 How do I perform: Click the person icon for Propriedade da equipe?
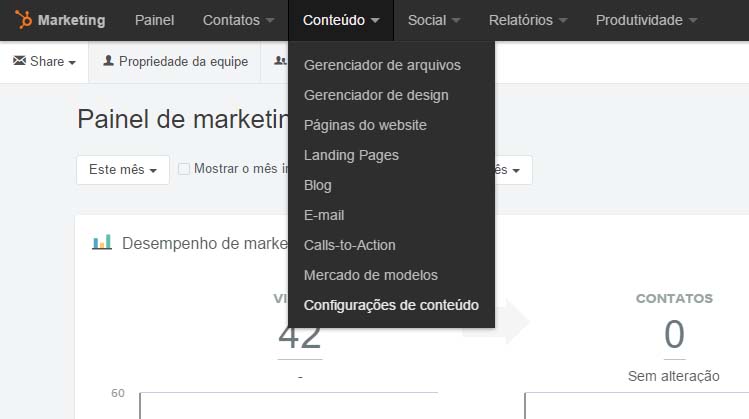click(108, 61)
